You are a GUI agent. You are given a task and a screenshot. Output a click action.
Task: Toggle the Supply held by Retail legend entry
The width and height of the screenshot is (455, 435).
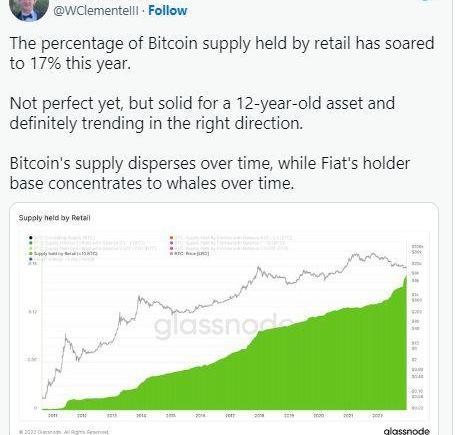point(63,254)
